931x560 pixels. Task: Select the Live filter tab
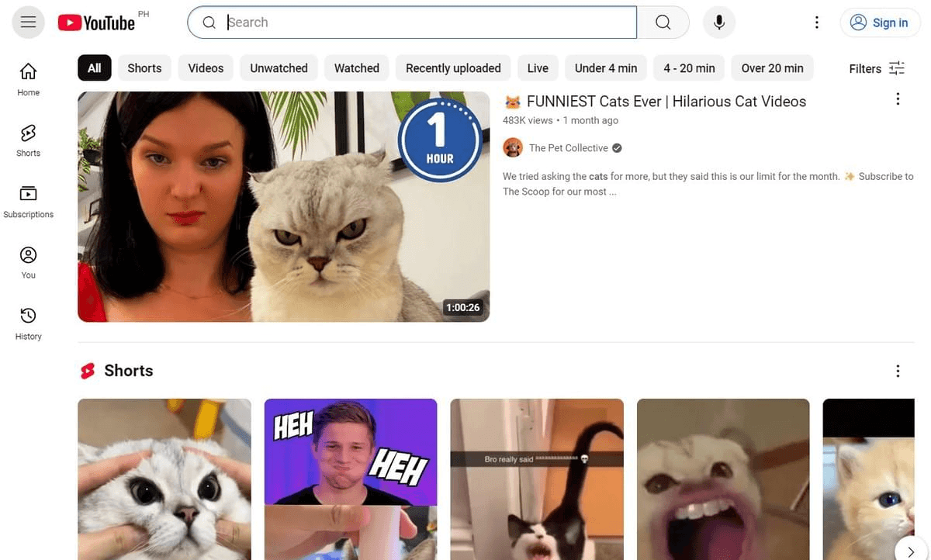click(x=537, y=68)
